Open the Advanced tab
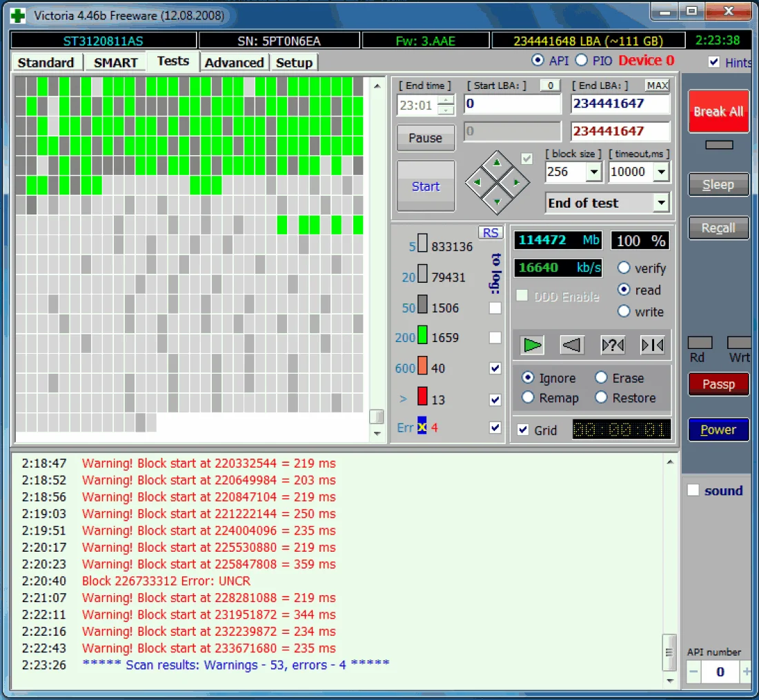The image size is (759, 700). 234,63
